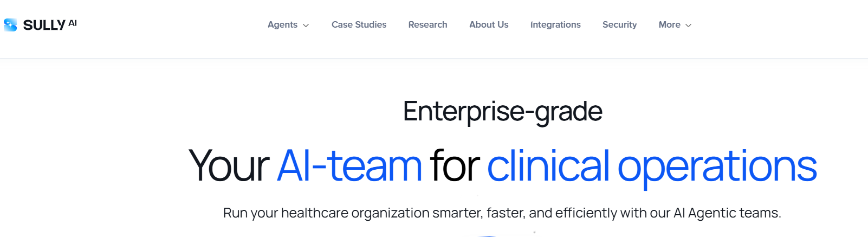
Task: Click the blue AI-team headline text
Action: coord(349,166)
